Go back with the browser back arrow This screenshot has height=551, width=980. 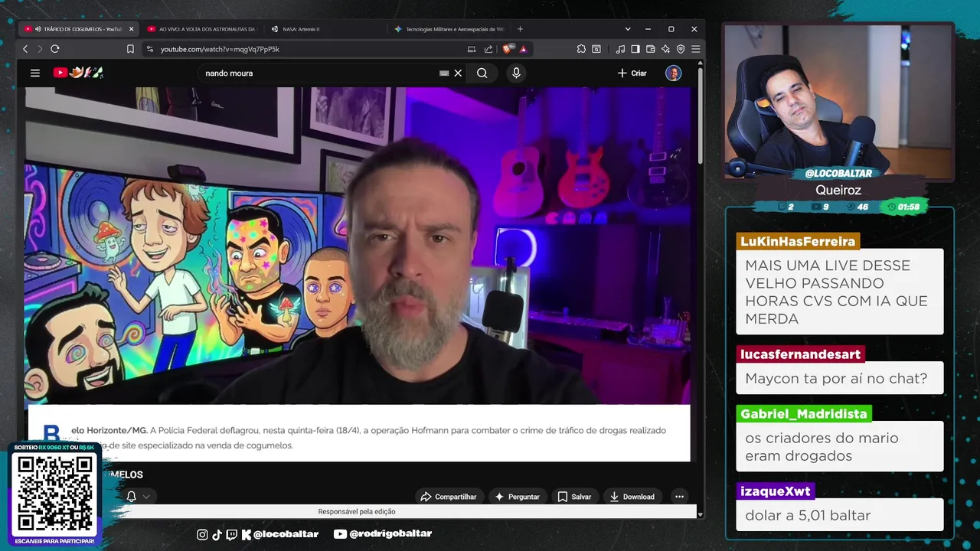25,49
